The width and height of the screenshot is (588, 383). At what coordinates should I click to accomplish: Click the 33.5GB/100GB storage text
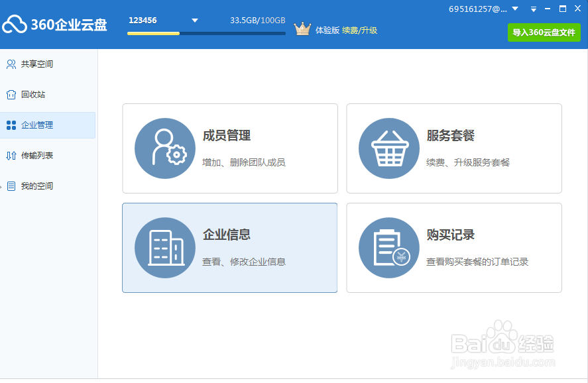point(258,21)
